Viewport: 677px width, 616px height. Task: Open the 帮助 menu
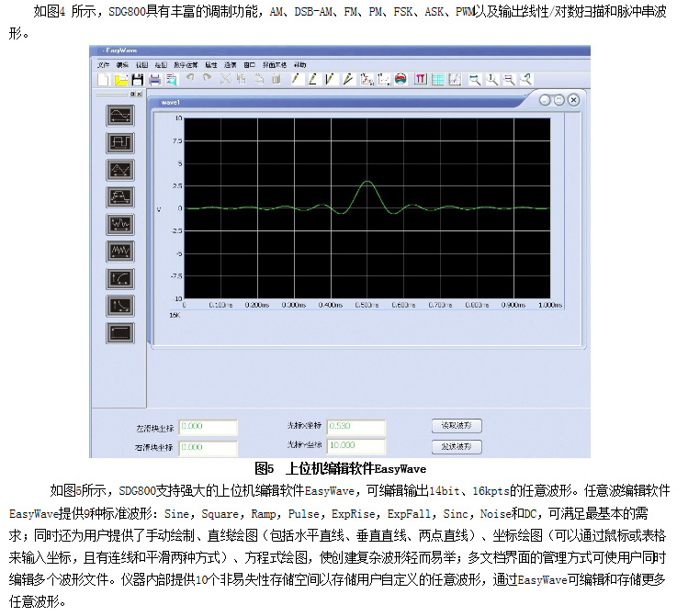[300, 65]
